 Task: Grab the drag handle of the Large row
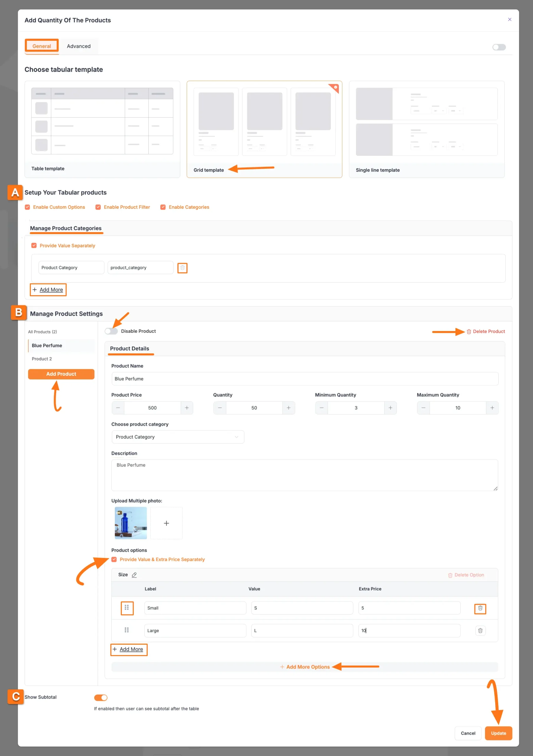127,630
